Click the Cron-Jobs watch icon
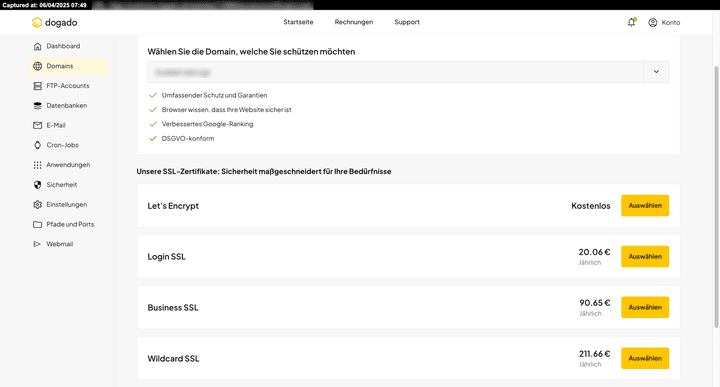 coord(38,145)
